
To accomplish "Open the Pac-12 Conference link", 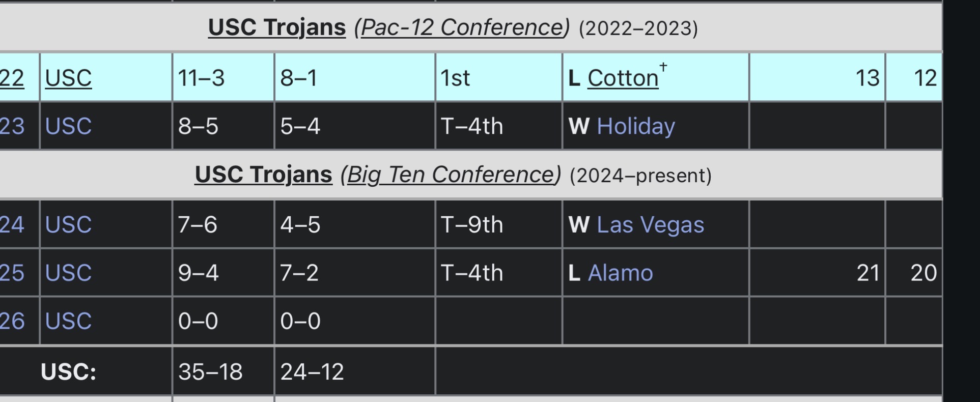I will [x=462, y=27].
